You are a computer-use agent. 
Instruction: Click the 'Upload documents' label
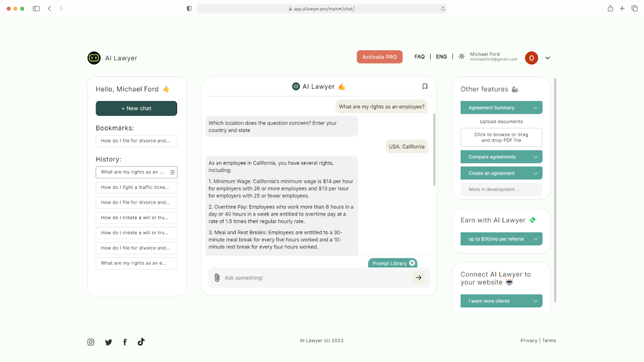501,122
